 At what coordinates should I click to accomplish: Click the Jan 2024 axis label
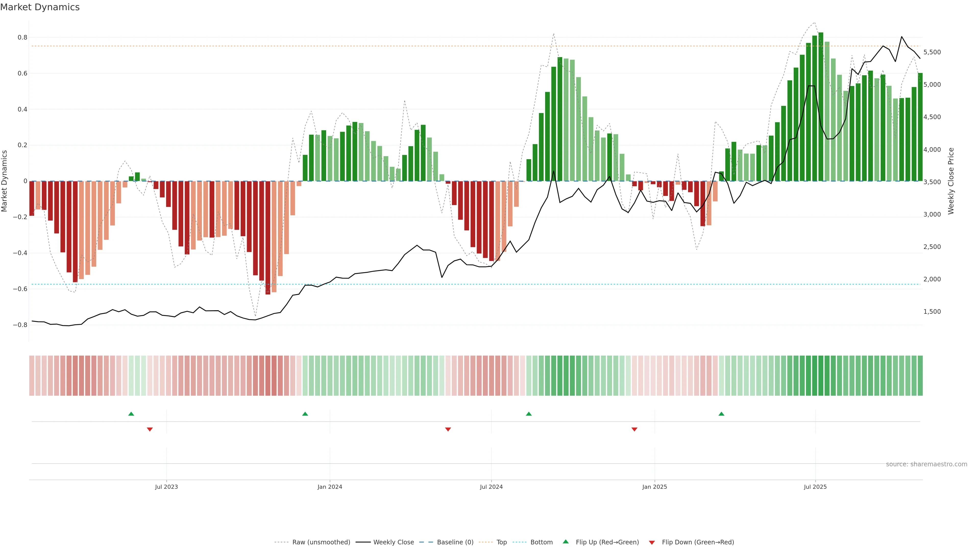click(330, 487)
